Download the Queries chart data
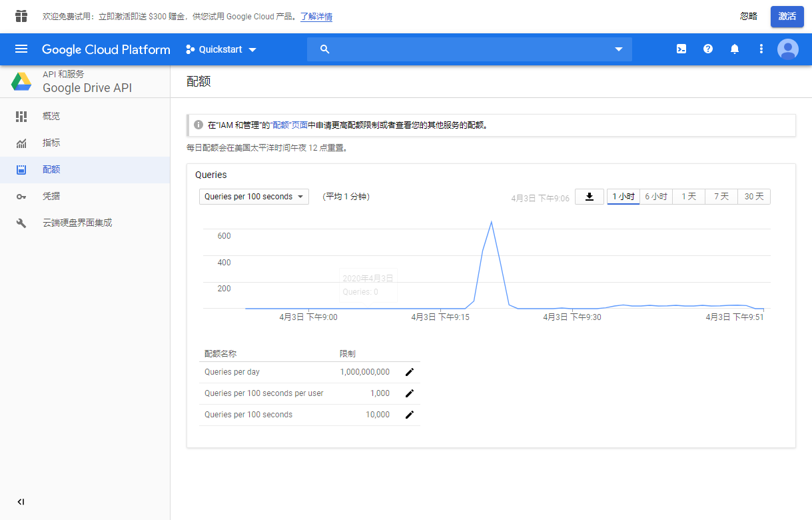The height and width of the screenshot is (520, 812). 590,197
